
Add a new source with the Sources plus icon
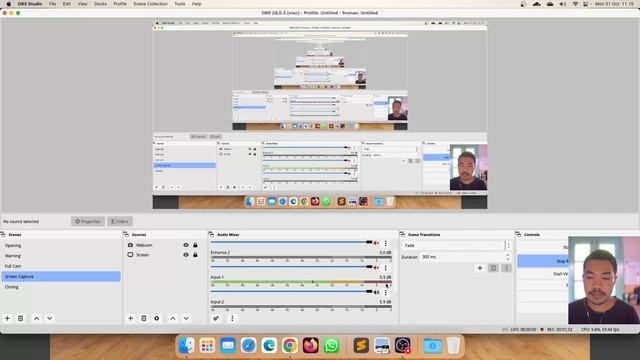(131, 318)
